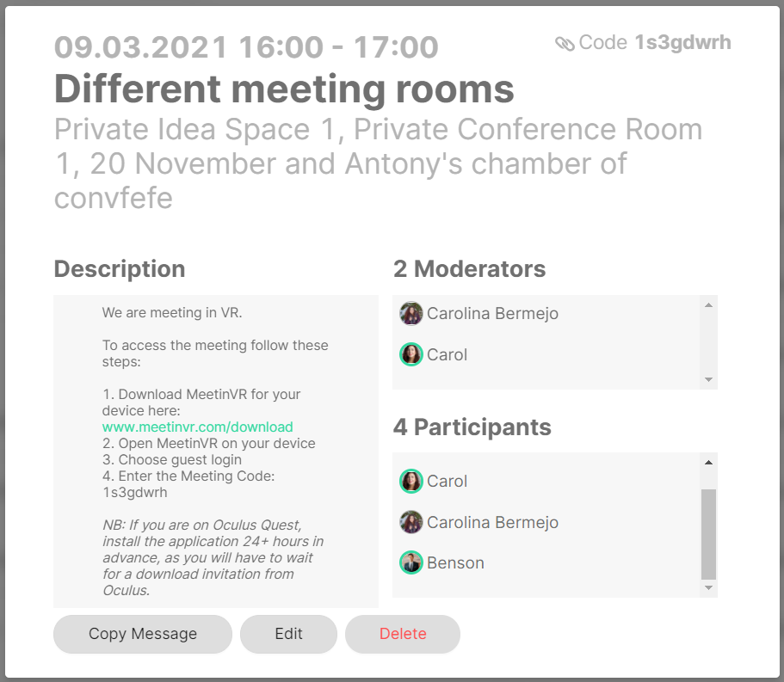784x682 pixels.
Task: Click the meeting date 09.03.2021 16:00 - 17:00
Action: click(x=245, y=47)
